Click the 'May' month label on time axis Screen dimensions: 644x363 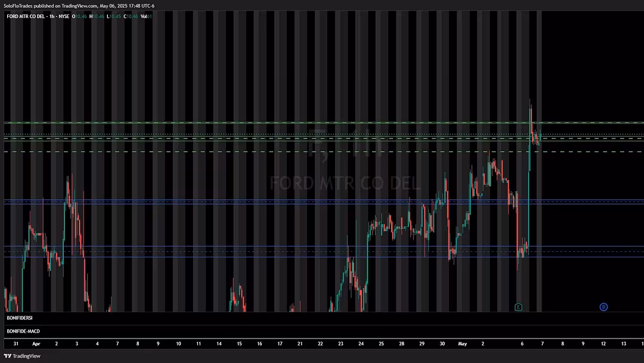(x=463, y=344)
